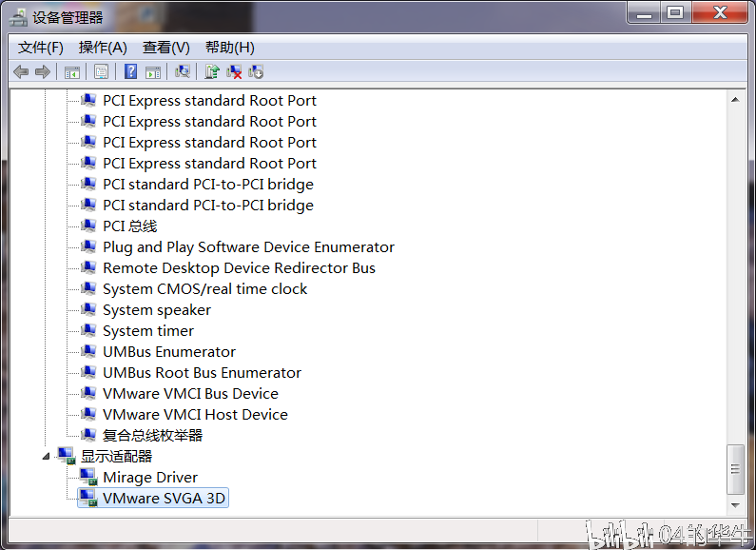Minimize the 设备管理器 window
Image resolution: width=756 pixels, height=550 pixels.
tap(644, 13)
